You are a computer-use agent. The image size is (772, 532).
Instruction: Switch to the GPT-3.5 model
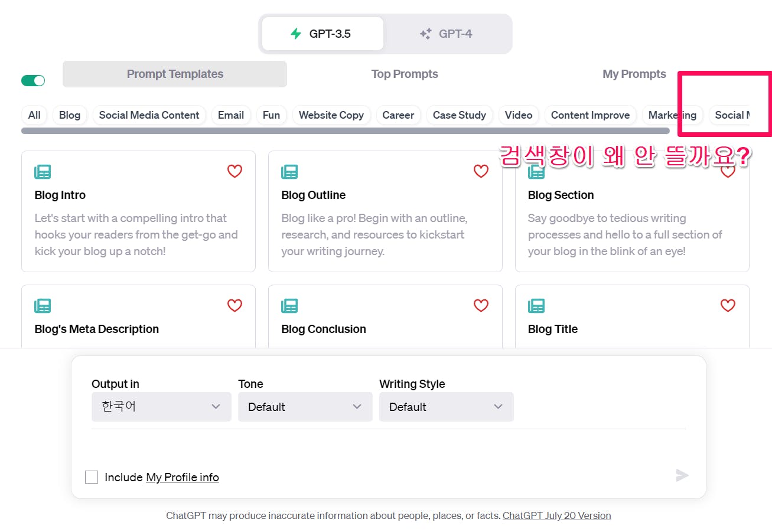[323, 34]
